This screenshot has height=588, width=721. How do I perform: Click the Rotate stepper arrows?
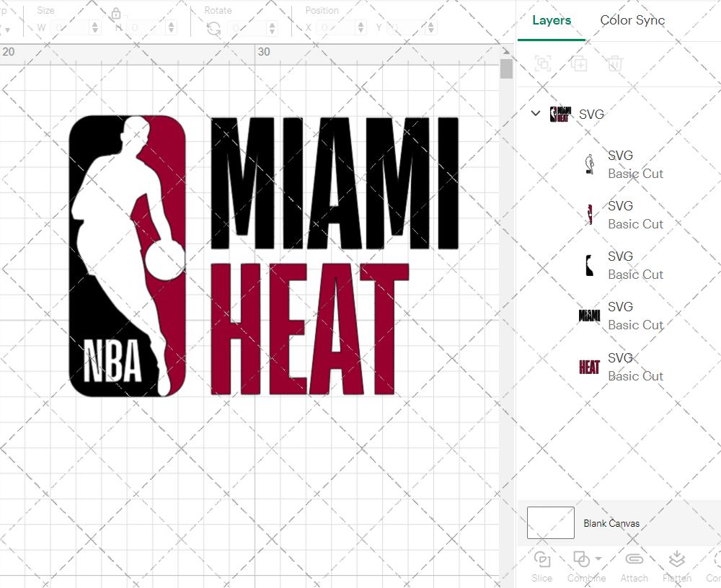coord(273,28)
